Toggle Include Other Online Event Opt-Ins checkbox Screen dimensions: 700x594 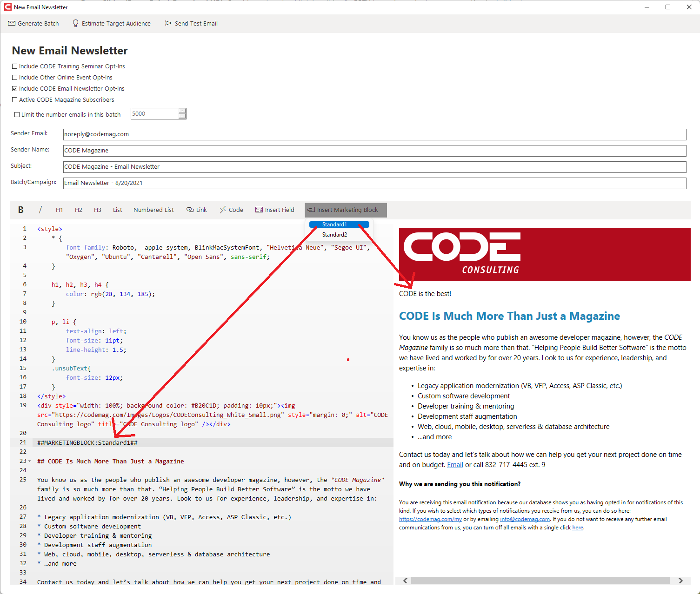pyautogui.click(x=15, y=78)
